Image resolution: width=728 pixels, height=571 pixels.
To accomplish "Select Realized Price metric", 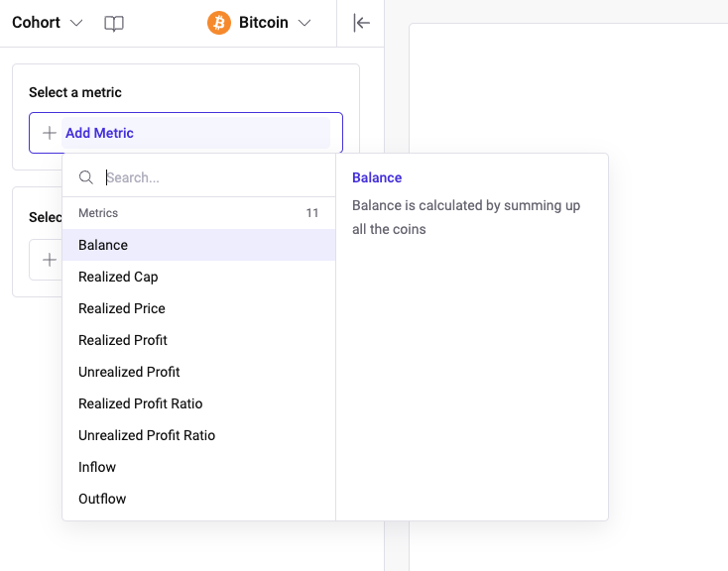I will 122,308.
